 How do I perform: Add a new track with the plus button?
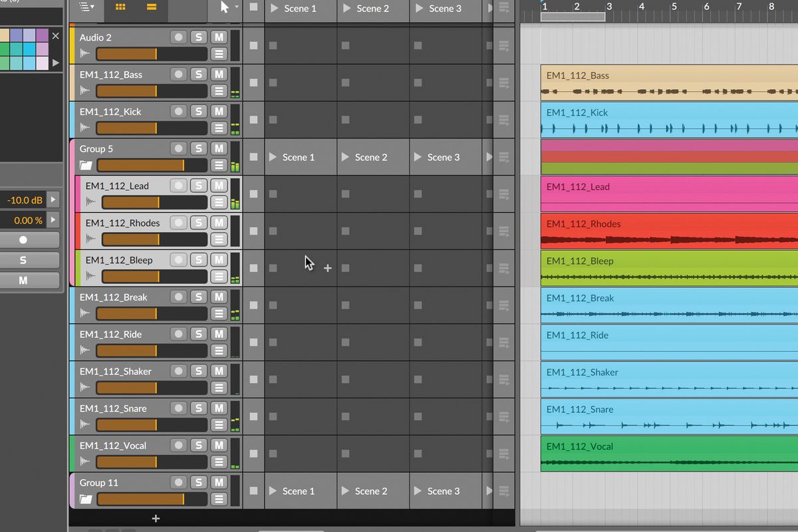coord(156,518)
